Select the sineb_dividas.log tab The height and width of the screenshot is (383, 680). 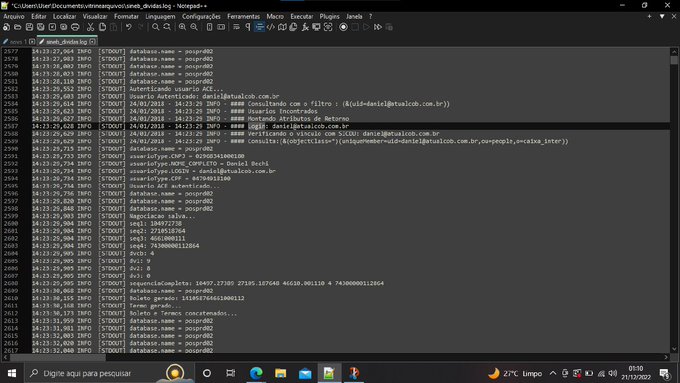click(66, 42)
